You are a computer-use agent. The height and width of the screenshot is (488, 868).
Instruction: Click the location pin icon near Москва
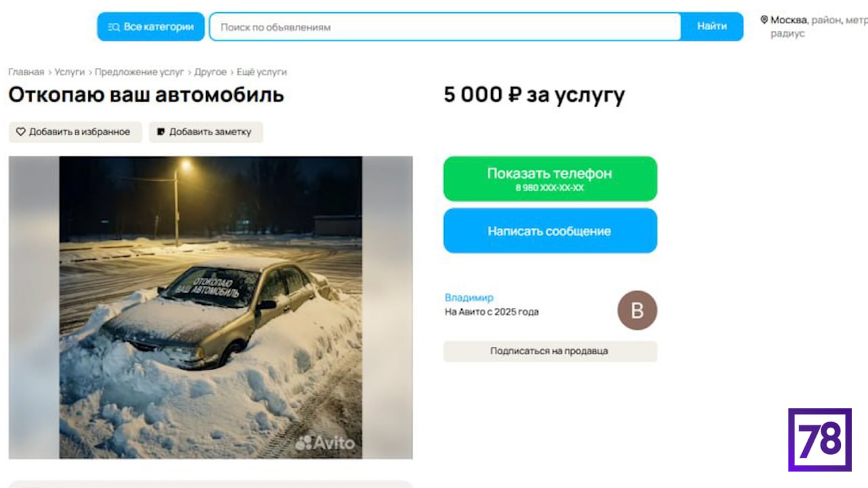(764, 20)
